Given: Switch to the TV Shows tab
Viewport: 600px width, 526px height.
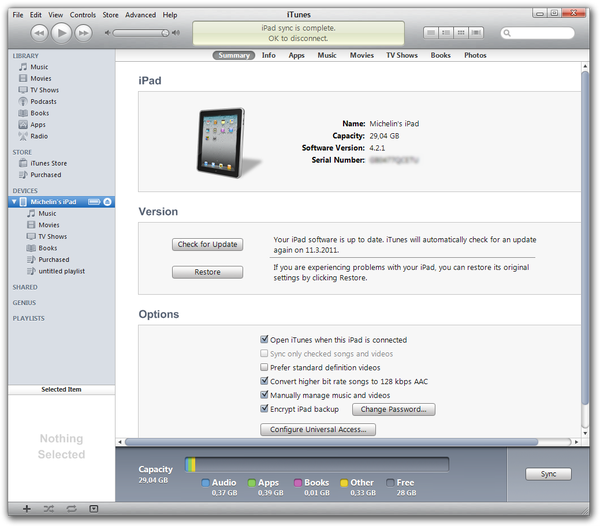Looking at the screenshot, I should pos(402,55).
